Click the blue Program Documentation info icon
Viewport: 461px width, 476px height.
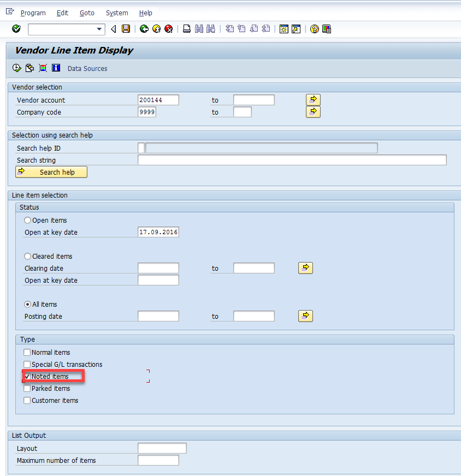pyautogui.click(x=56, y=68)
